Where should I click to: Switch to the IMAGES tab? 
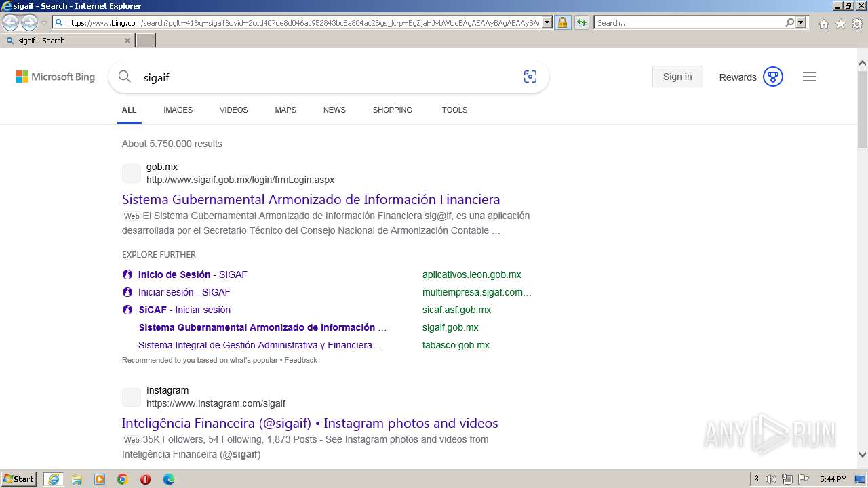178,110
